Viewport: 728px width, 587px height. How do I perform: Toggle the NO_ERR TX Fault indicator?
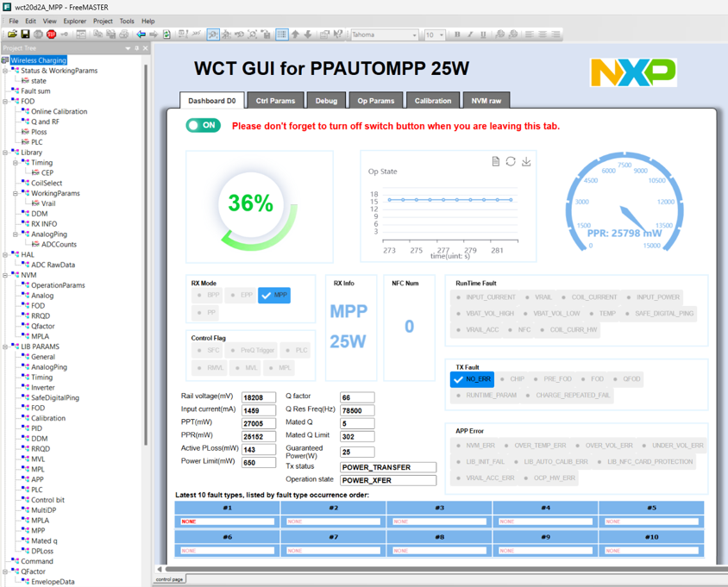472,379
